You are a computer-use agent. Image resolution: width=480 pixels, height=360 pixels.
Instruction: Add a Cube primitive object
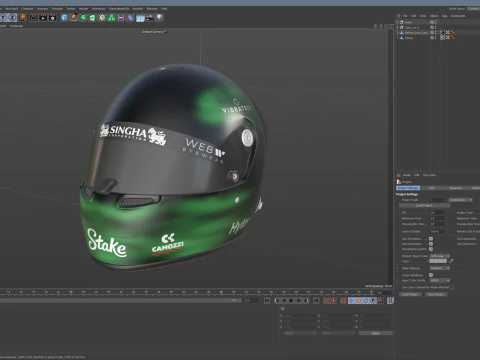point(64,17)
